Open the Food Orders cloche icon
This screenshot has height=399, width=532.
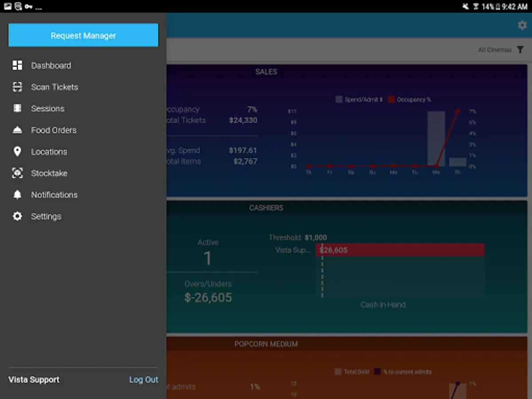tap(17, 130)
